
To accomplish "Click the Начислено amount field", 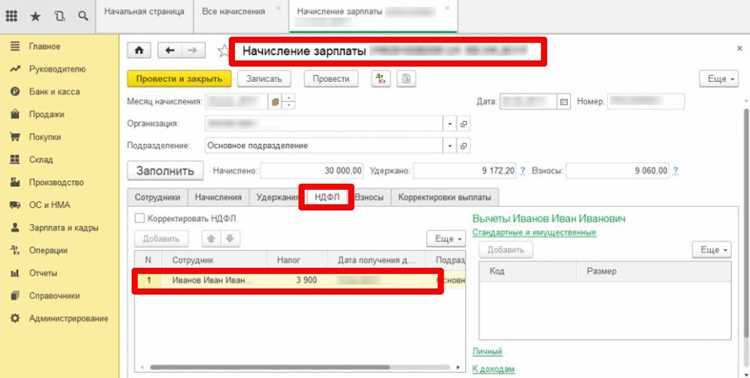I will pyautogui.click(x=312, y=171).
